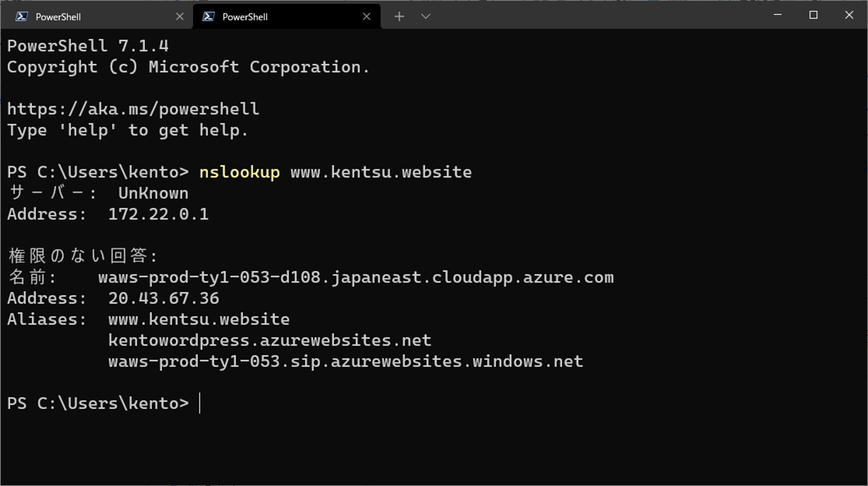
Task: Minimize the Windows Terminal window
Action: tap(778, 15)
